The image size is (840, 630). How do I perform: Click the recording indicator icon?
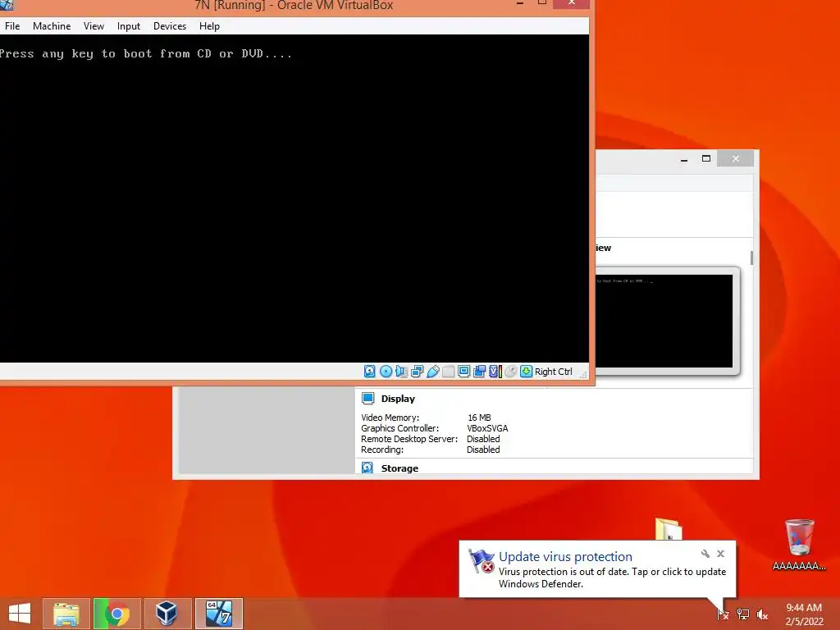point(479,372)
